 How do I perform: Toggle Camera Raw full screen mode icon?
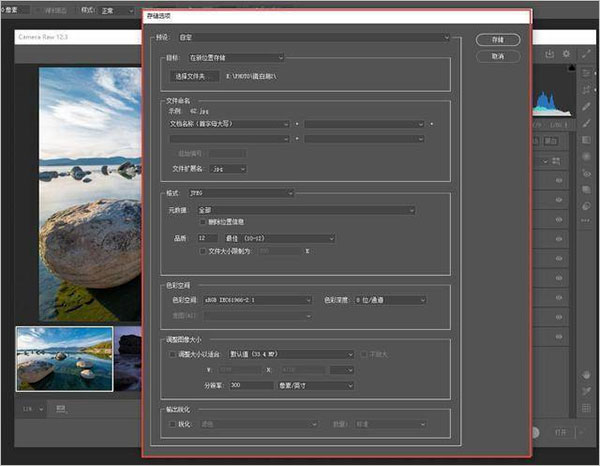(x=586, y=54)
